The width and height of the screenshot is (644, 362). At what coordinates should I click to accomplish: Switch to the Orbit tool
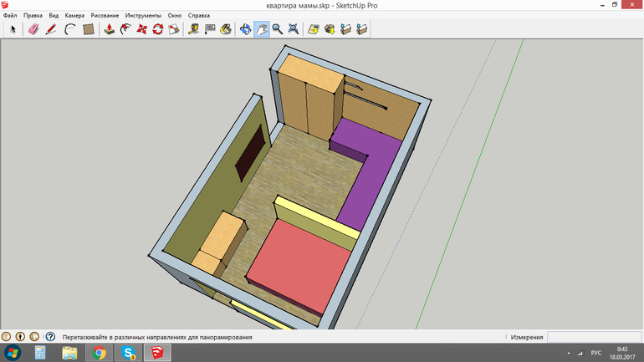[246, 29]
